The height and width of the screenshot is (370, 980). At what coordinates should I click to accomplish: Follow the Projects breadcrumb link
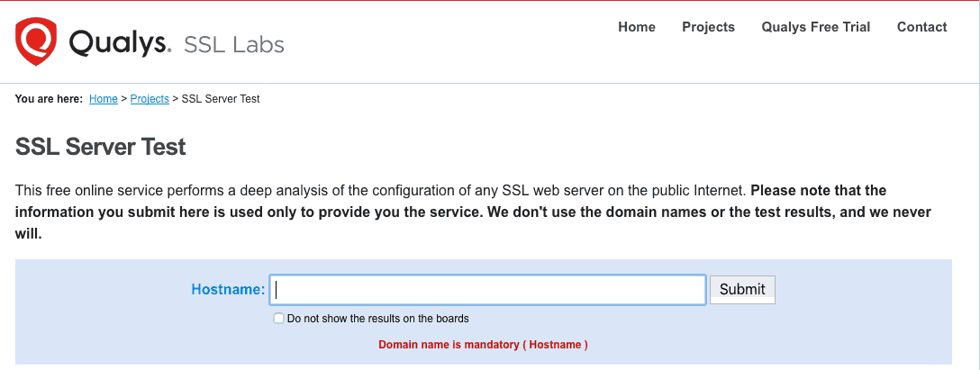coord(150,99)
